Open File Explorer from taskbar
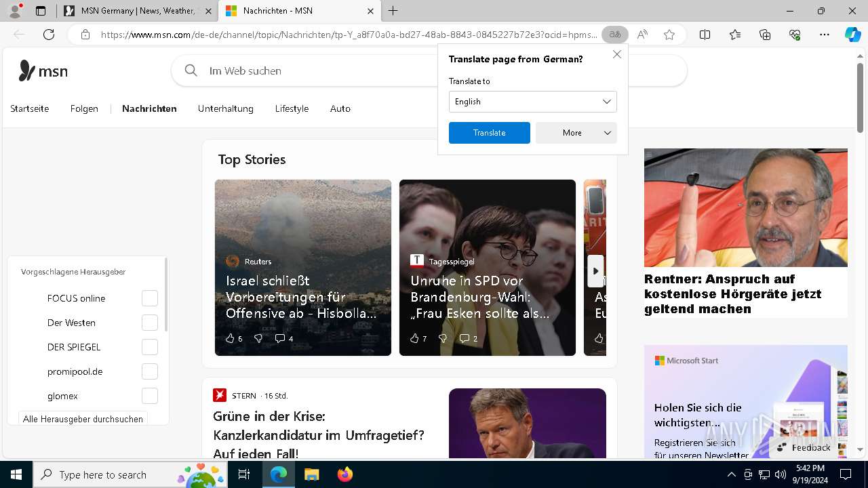 [311, 474]
